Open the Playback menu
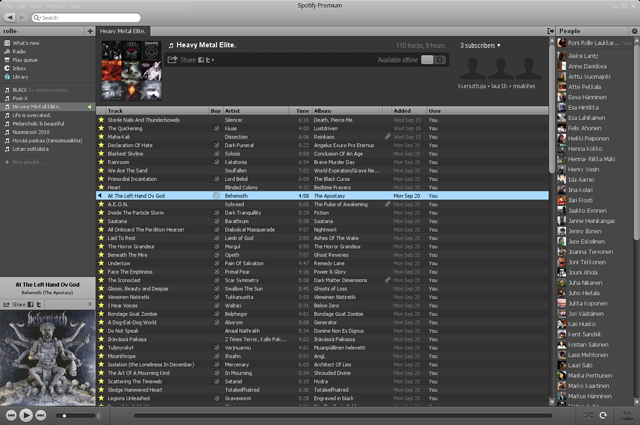Image resolution: width=640 pixels, height=425 pixels. click(55, 6)
